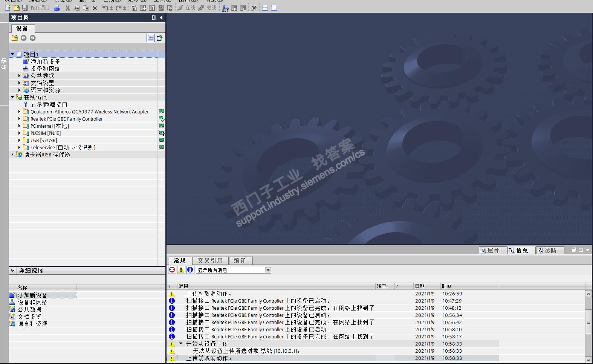Navigate back in the project tree
The height and width of the screenshot is (364, 593).
24,38
